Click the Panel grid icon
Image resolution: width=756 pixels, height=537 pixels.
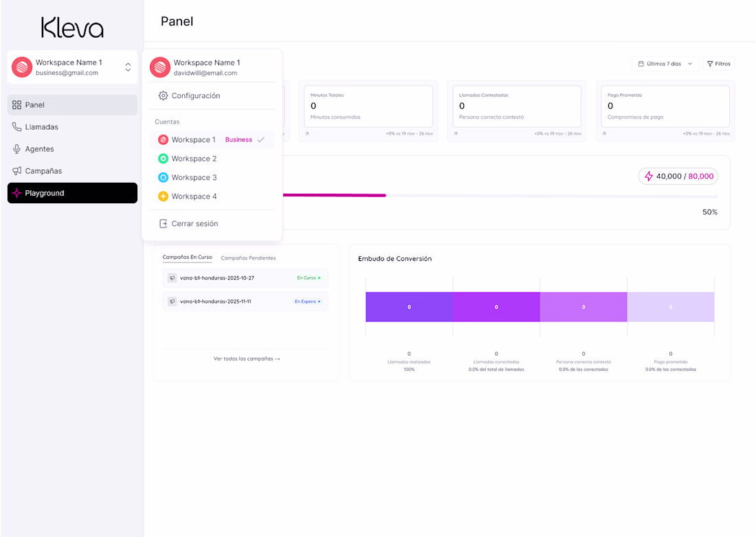[x=17, y=104]
